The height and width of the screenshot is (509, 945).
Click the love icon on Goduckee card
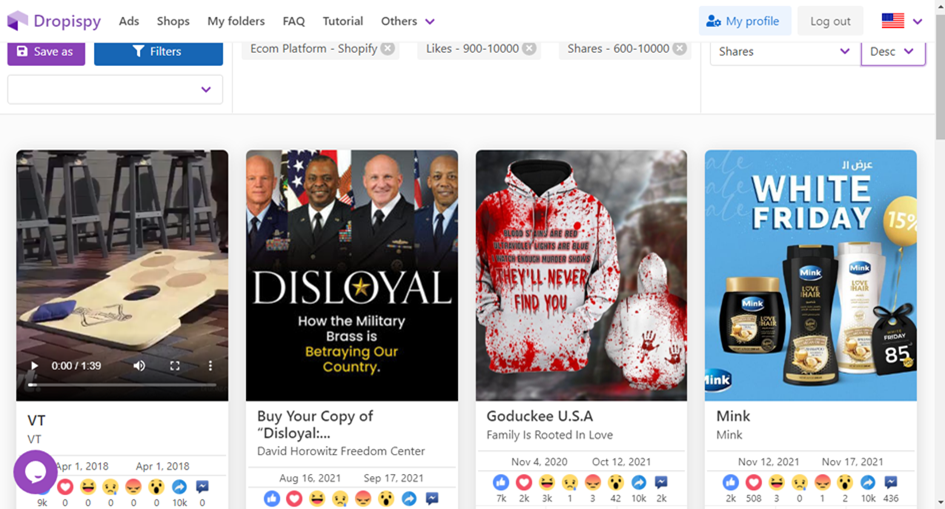click(x=524, y=482)
